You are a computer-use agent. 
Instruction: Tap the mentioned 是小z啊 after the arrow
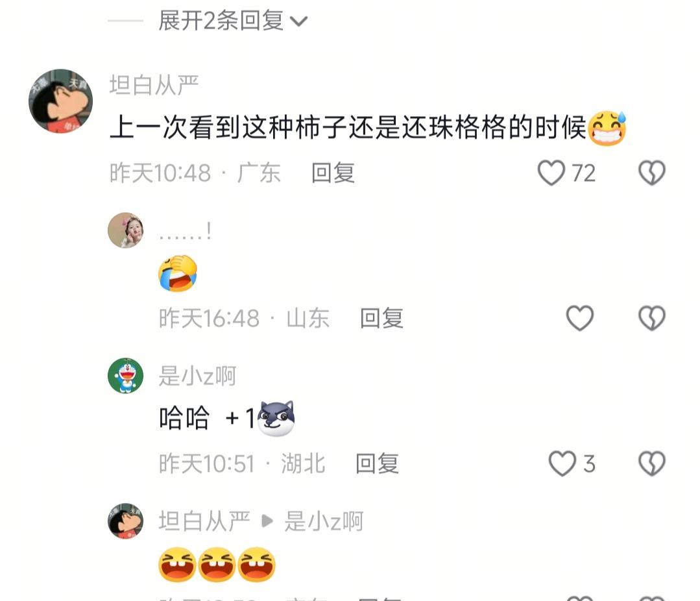point(324,521)
